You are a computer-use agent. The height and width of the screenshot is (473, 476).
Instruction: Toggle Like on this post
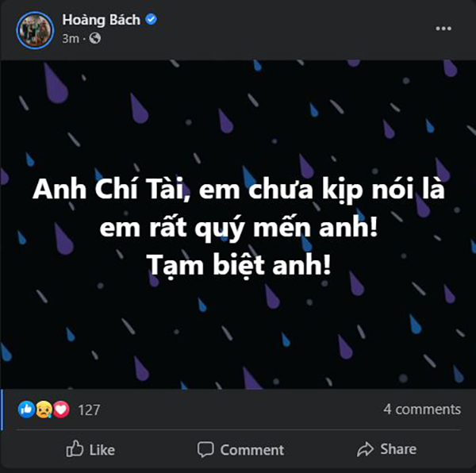pyautogui.click(x=90, y=449)
